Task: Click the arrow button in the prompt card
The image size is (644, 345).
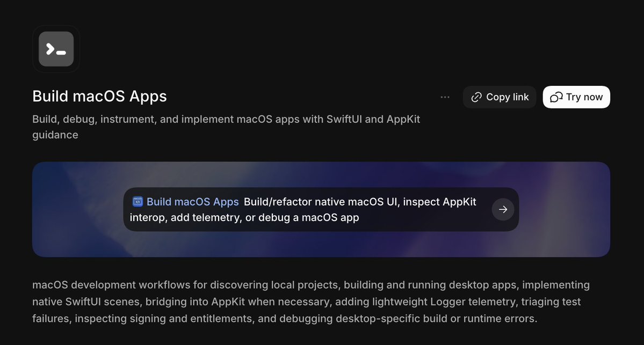Action: coord(503,210)
